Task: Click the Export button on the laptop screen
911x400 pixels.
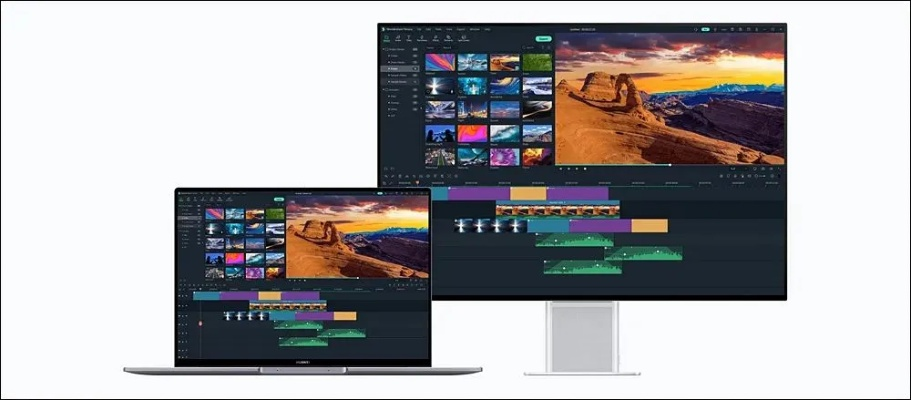Action: click(x=276, y=198)
